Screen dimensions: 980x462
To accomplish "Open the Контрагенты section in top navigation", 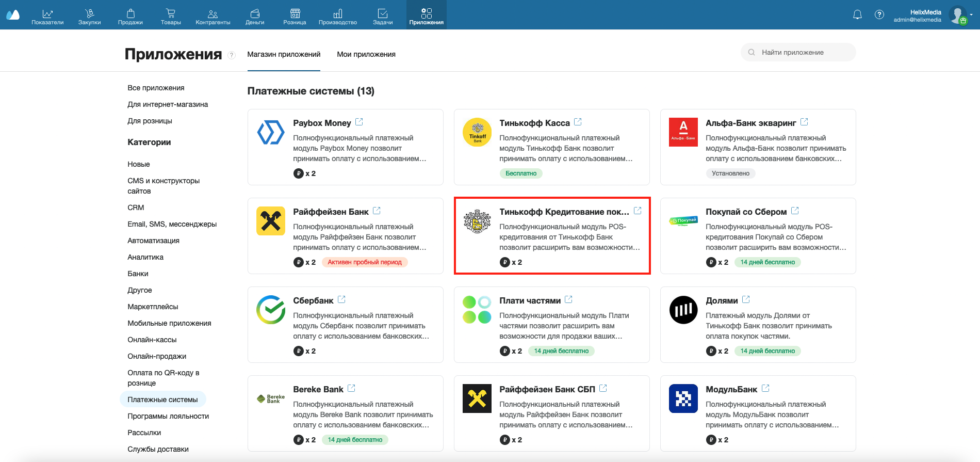I will pyautogui.click(x=213, y=16).
